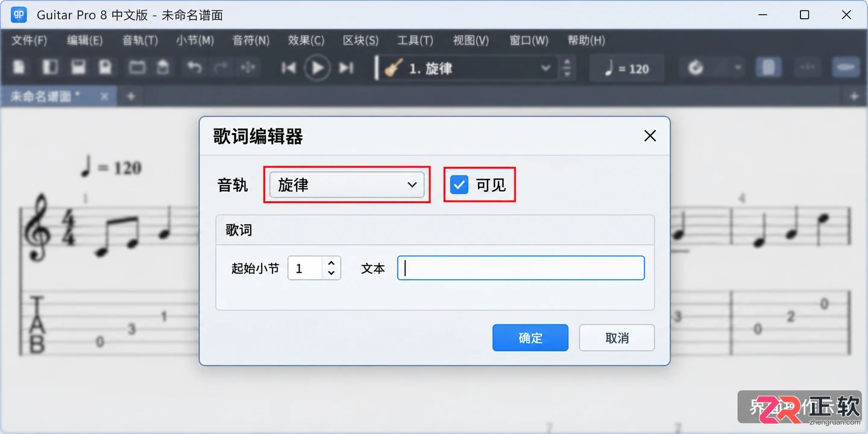Undo the last action with the toolbar arrow
Image resolution: width=868 pixels, height=434 pixels.
(194, 67)
